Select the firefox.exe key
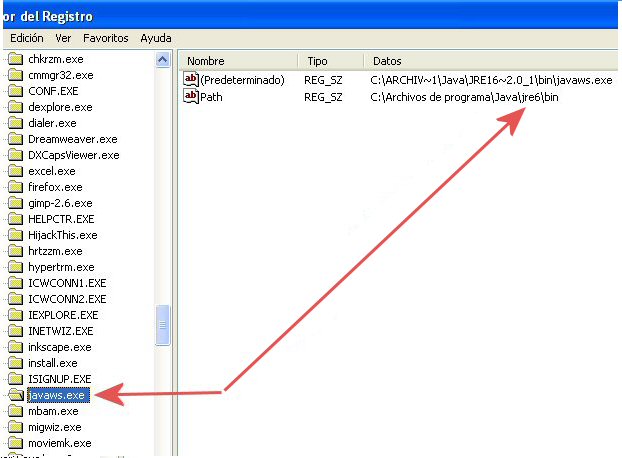 [x=55, y=187]
